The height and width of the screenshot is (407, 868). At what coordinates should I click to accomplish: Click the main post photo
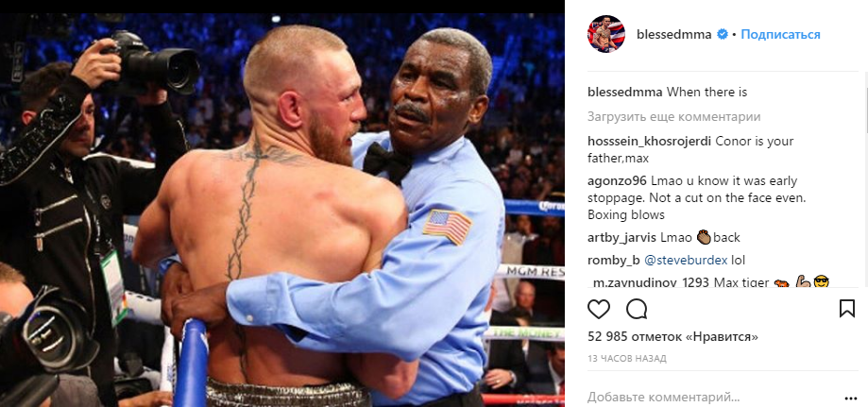pyautogui.click(x=282, y=211)
